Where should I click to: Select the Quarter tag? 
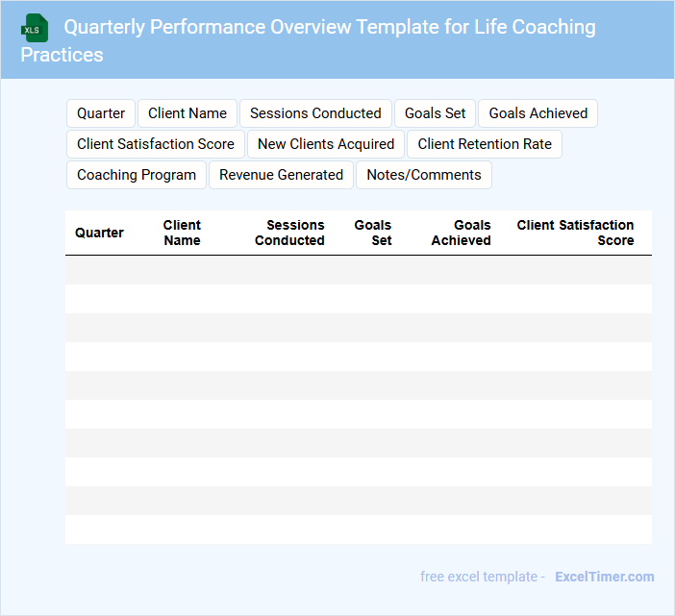101,113
